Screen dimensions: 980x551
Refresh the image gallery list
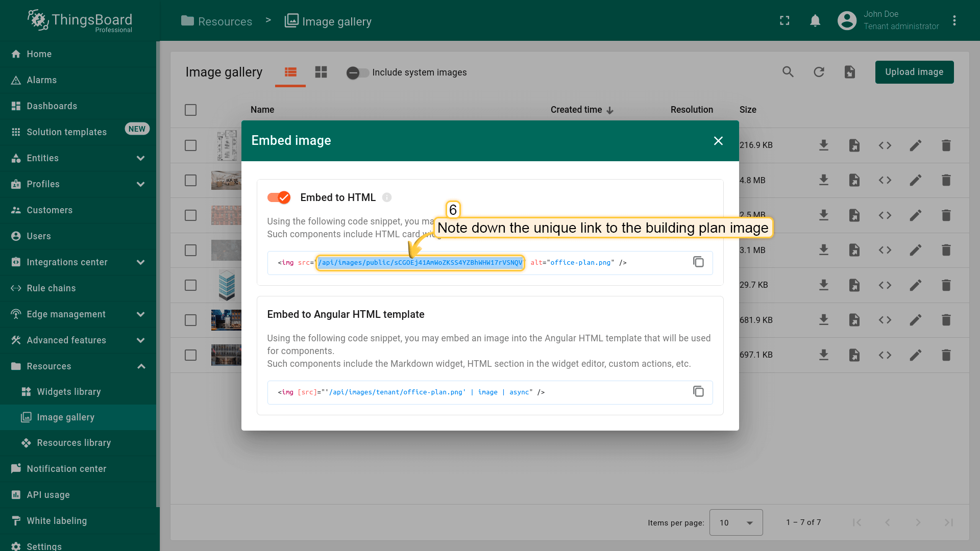pyautogui.click(x=819, y=72)
